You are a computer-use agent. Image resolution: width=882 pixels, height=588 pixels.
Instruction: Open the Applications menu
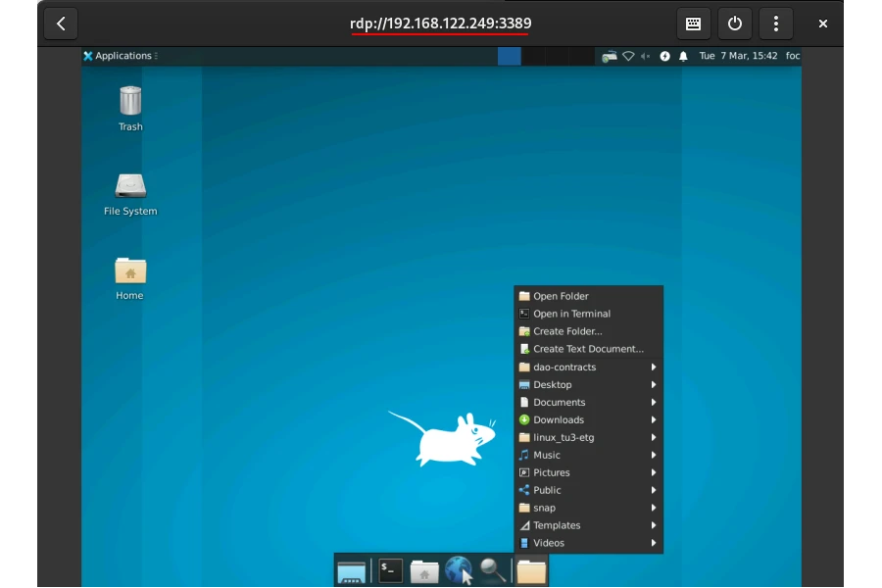pyautogui.click(x=120, y=56)
